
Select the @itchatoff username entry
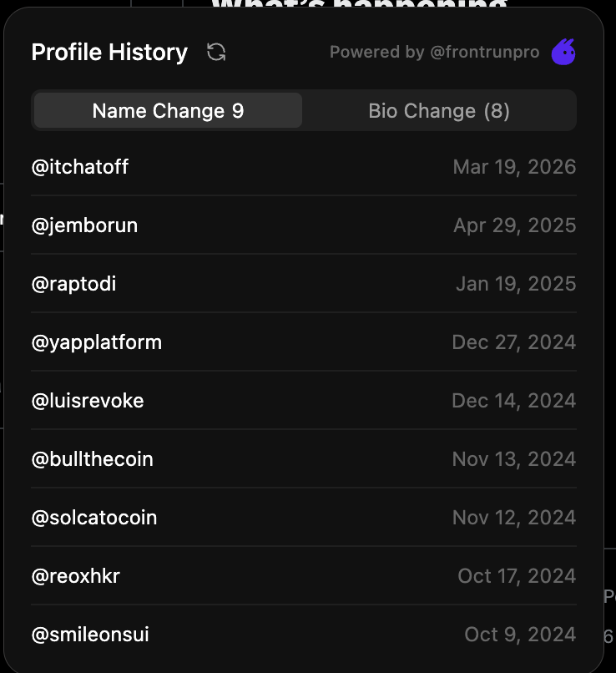pos(80,167)
